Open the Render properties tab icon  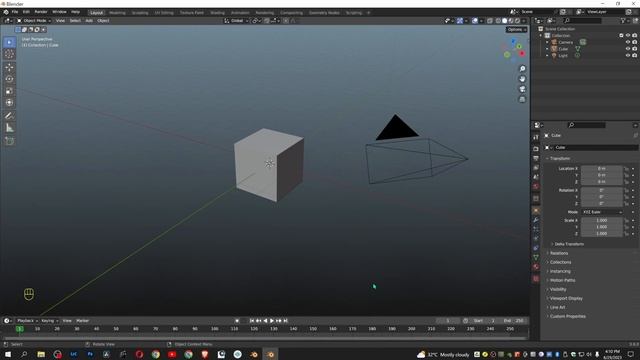click(x=536, y=149)
